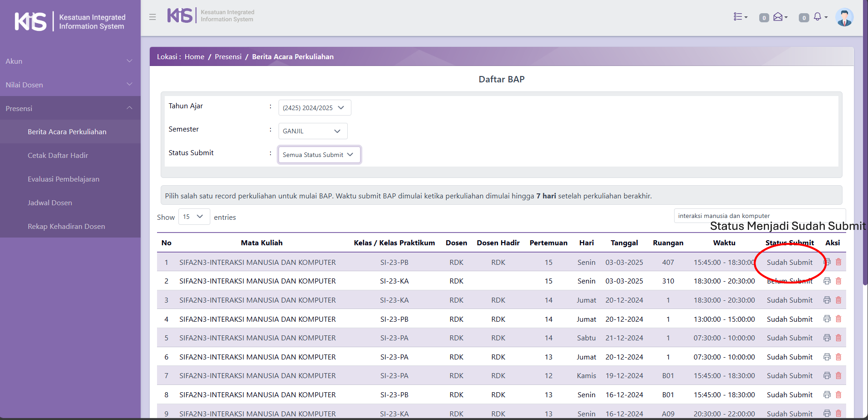Image resolution: width=868 pixels, height=420 pixels.
Task: Open Jadwal Dosen menu item
Action: 50,203
